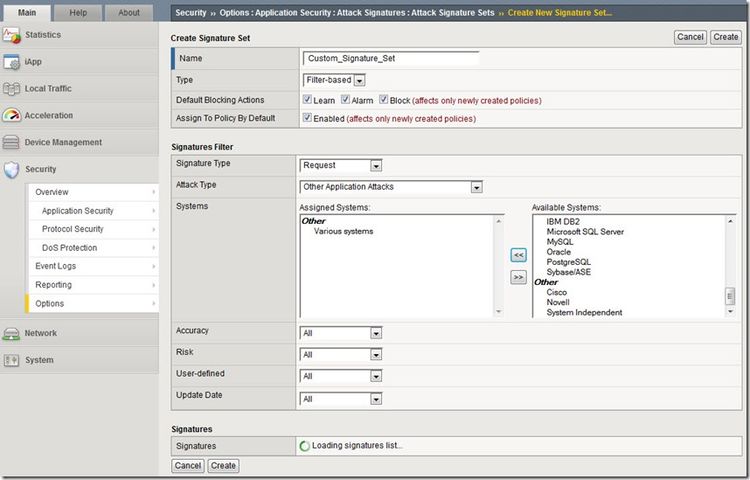Toggle the Alarm checkbox
Screen dimensions: 750x480
[x=345, y=100]
